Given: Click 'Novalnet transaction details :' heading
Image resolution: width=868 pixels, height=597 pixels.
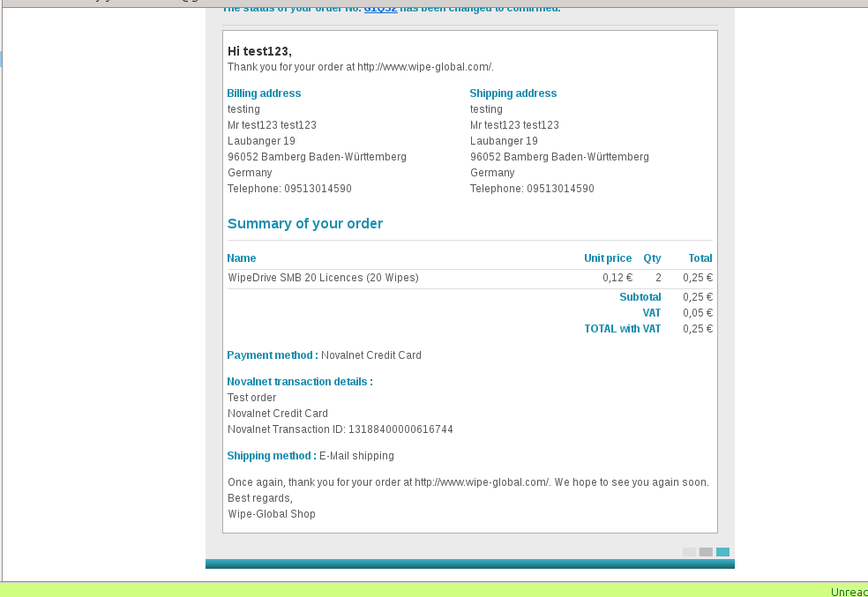Looking at the screenshot, I should tap(300, 382).
